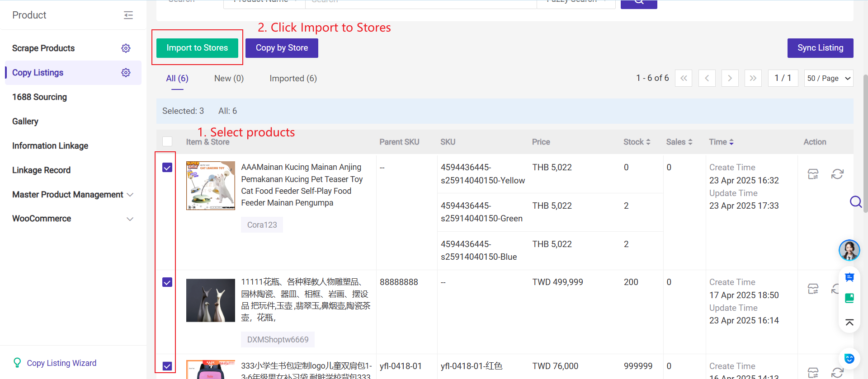Click Parent SKU yfl-0418-01
The width and height of the screenshot is (868, 379).
point(401,366)
